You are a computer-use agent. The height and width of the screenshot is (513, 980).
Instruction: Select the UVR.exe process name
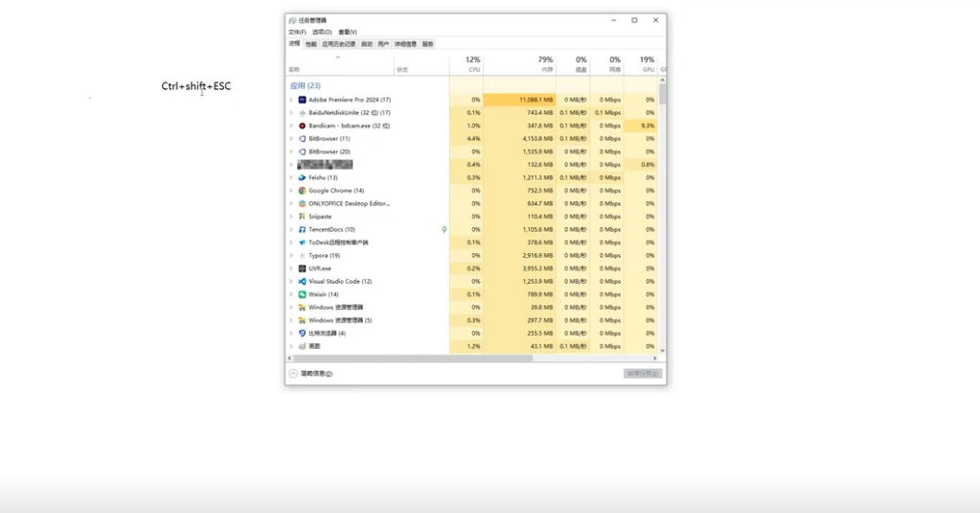tap(319, 268)
